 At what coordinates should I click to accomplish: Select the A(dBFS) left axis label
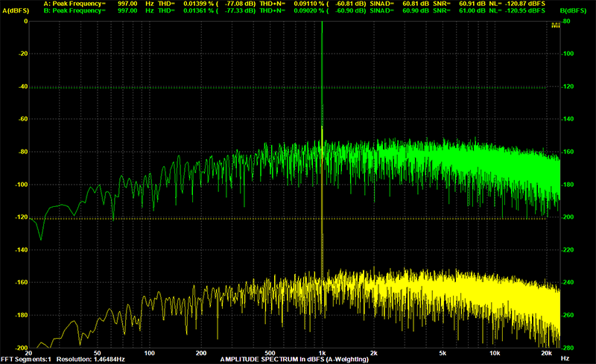pos(16,10)
